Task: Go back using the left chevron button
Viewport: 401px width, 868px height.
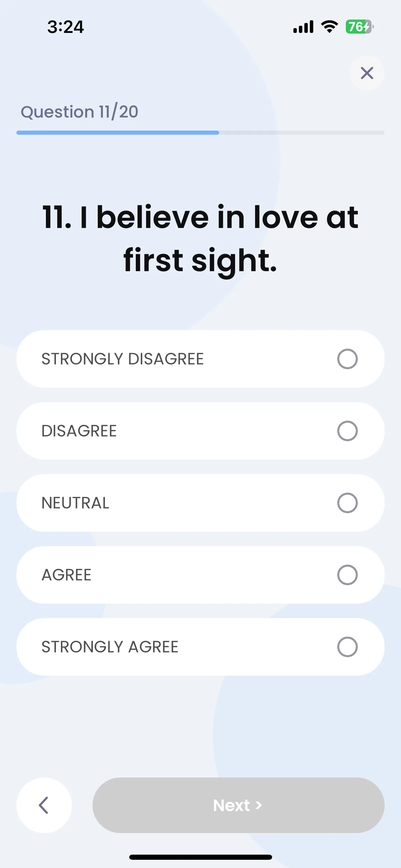Action: point(44,805)
